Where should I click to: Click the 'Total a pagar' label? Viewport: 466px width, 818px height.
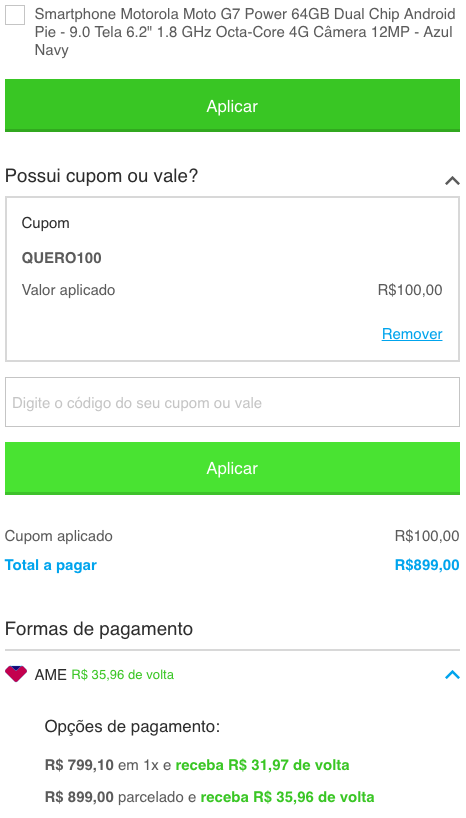point(51,566)
